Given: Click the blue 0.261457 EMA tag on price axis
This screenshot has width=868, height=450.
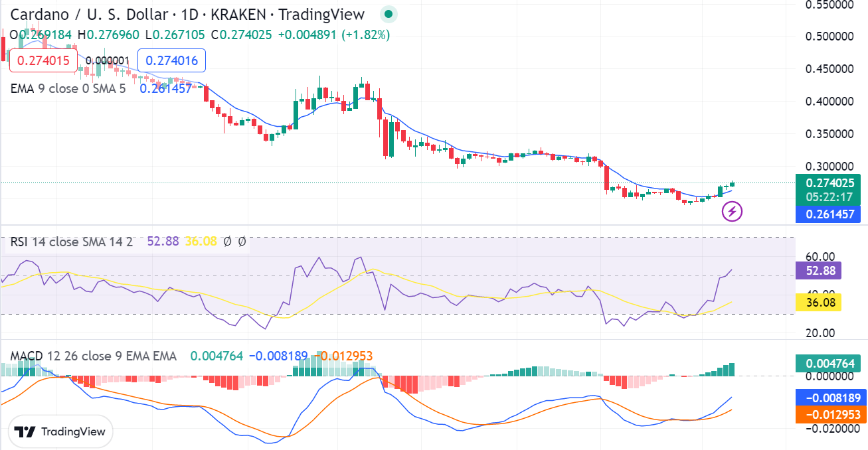Looking at the screenshot, I should (828, 214).
